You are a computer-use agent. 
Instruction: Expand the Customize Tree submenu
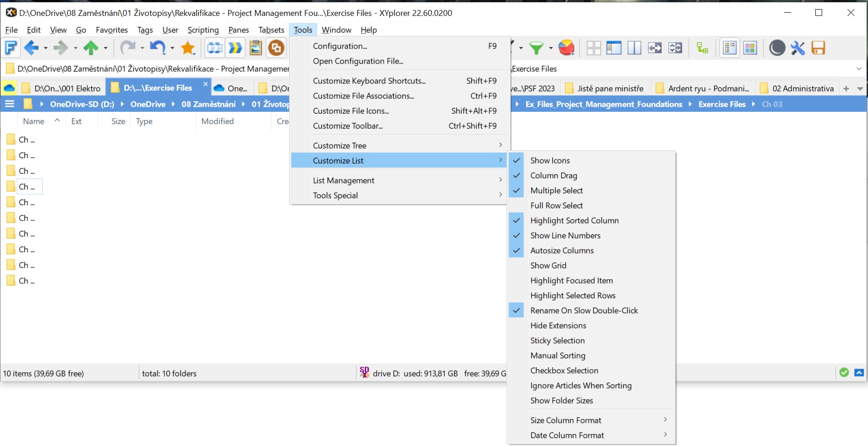point(340,145)
